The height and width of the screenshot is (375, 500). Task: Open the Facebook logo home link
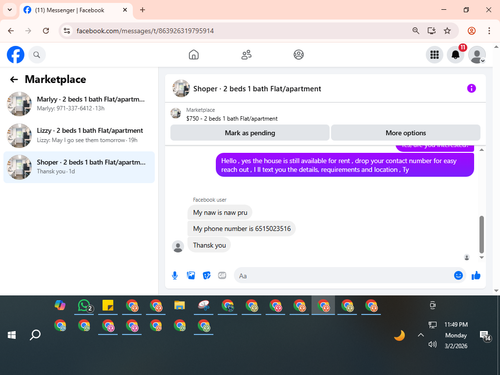click(x=15, y=55)
